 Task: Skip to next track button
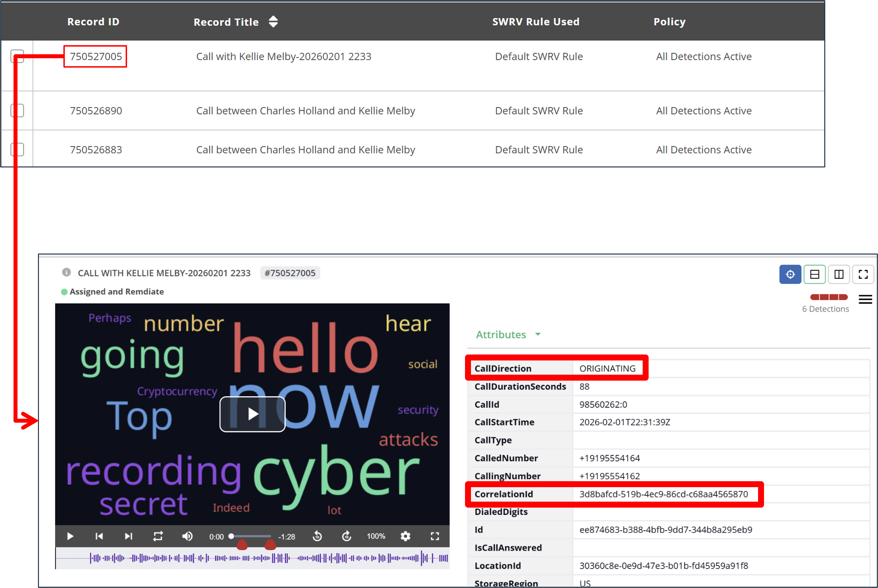coord(128,536)
